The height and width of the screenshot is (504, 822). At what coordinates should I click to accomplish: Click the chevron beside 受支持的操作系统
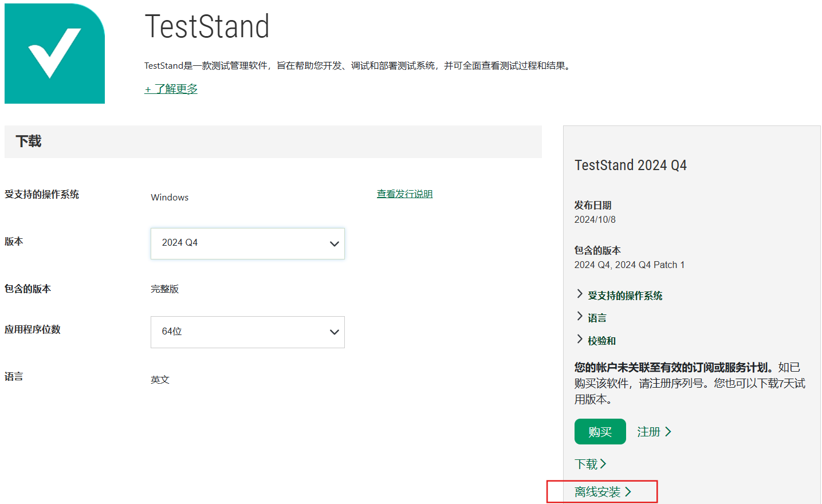[580, 294]
